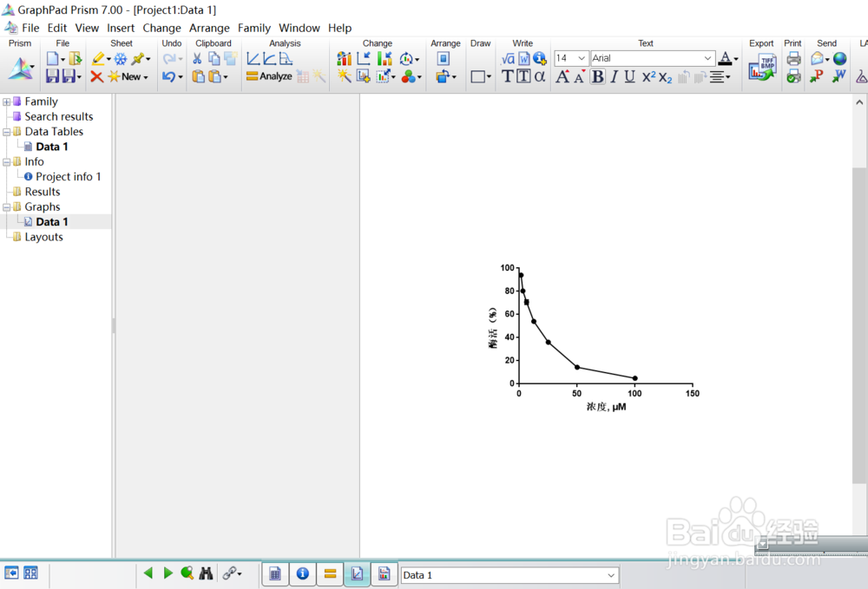The width and height of the screenshot is (868, 589).
Task: Open the Arrange menu
Action: tap(209, 28)
